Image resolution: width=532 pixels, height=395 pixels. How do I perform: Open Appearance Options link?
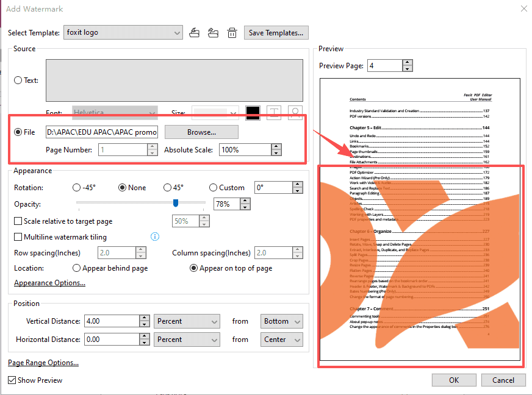click(x=49, y=283)
